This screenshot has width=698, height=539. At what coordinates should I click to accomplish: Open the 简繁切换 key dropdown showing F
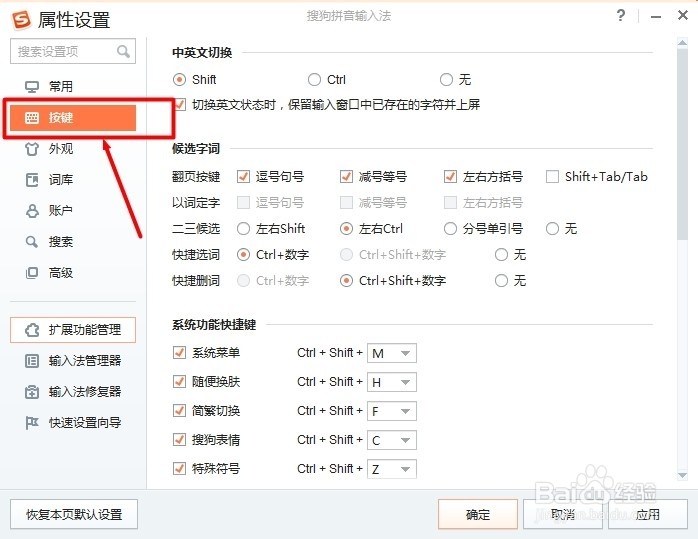coord(392,411)
